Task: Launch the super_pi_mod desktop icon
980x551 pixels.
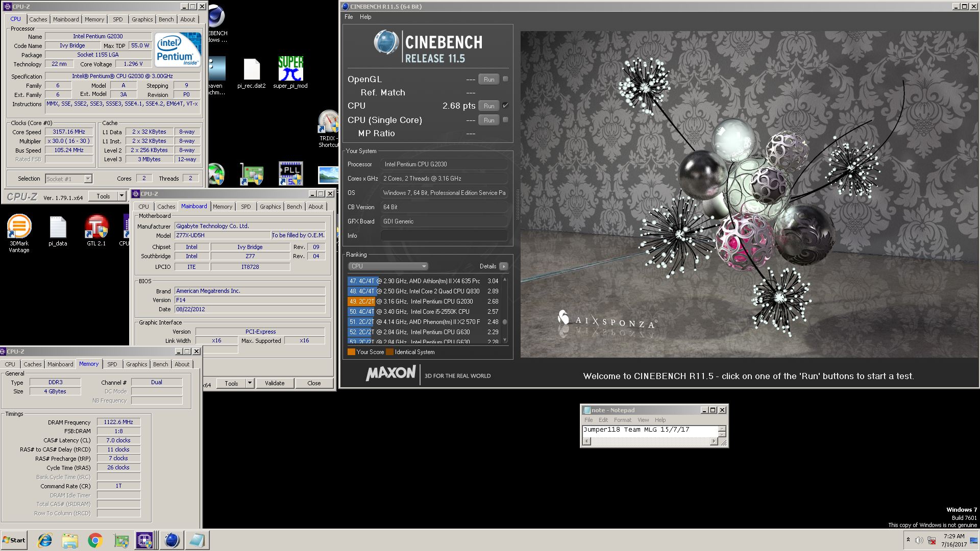Action: point(290,72)
